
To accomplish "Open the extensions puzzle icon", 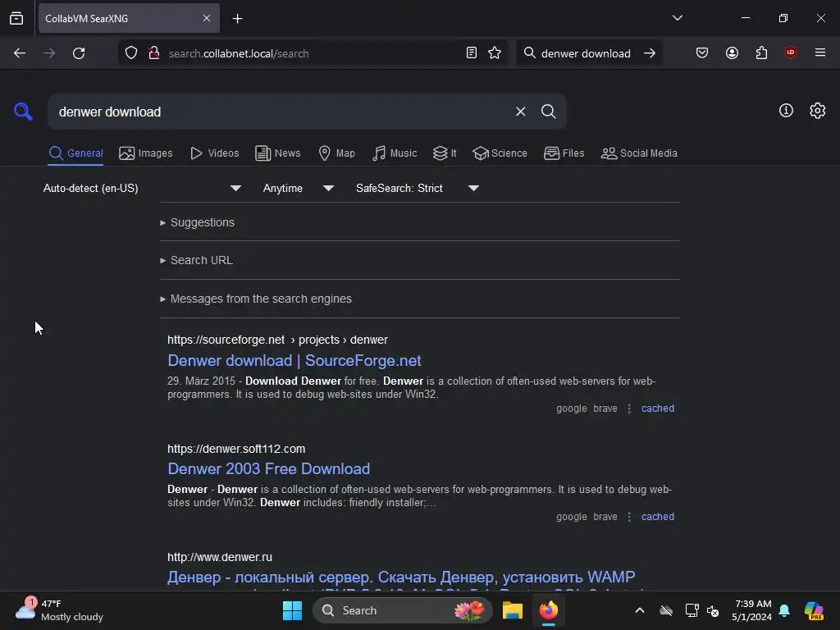I will coord(761,52).
